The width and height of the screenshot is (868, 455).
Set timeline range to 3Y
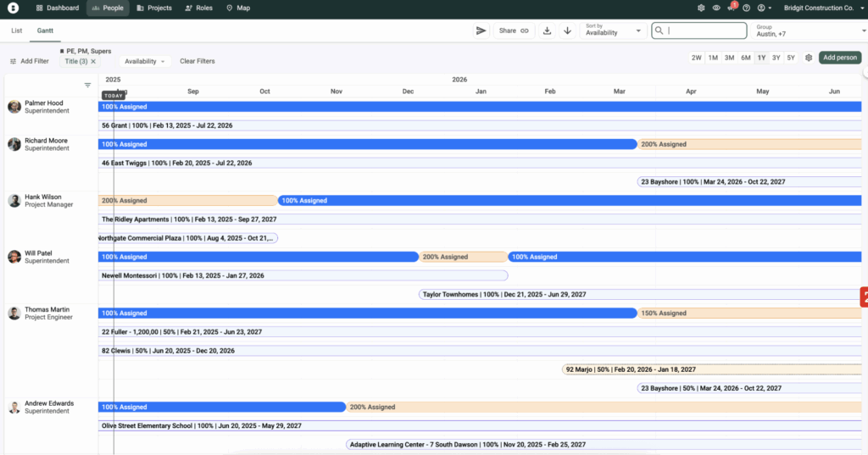[776, 58]
